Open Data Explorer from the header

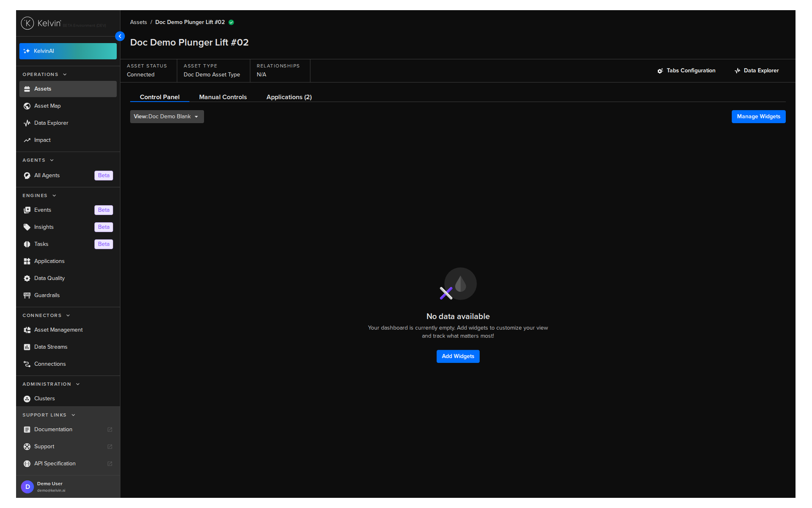point(757,71)
